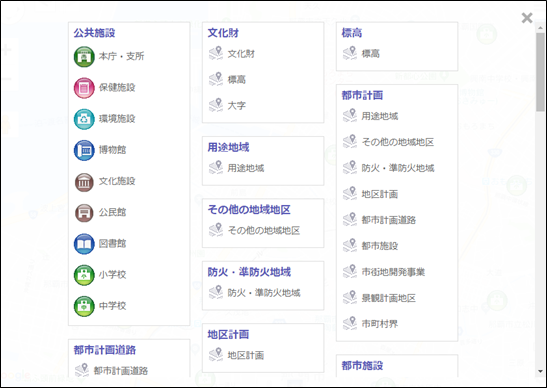Click layer icon in 防火・準防火地域 panel
547x388 pixels.
tap(216, 293)
